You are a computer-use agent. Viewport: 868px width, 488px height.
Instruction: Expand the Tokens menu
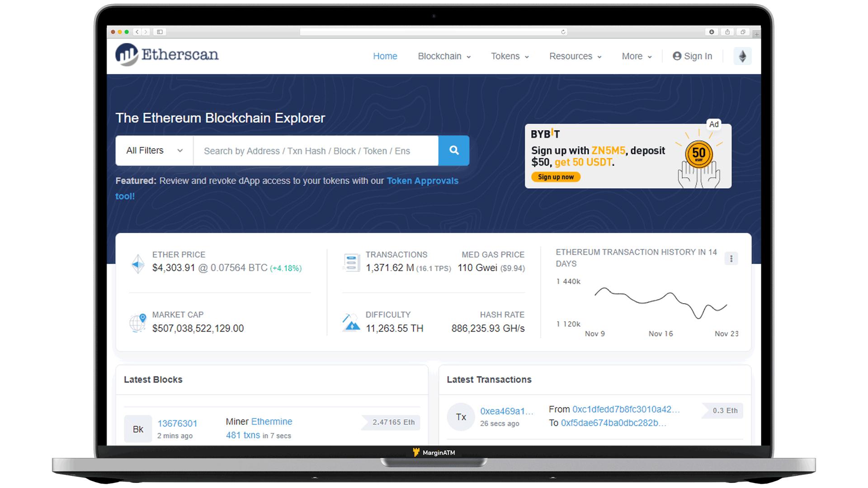(x=510, y=56)
